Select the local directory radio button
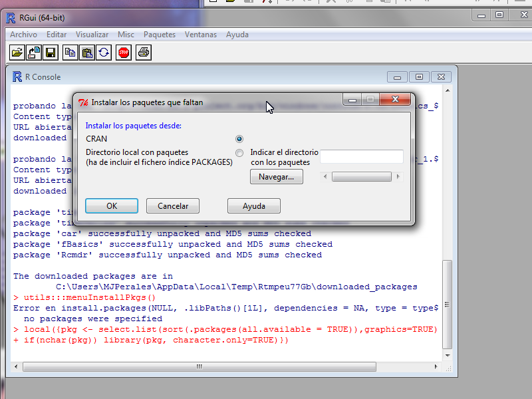Image resolution: width=532 pixels, height=399 pixels. 239,153
